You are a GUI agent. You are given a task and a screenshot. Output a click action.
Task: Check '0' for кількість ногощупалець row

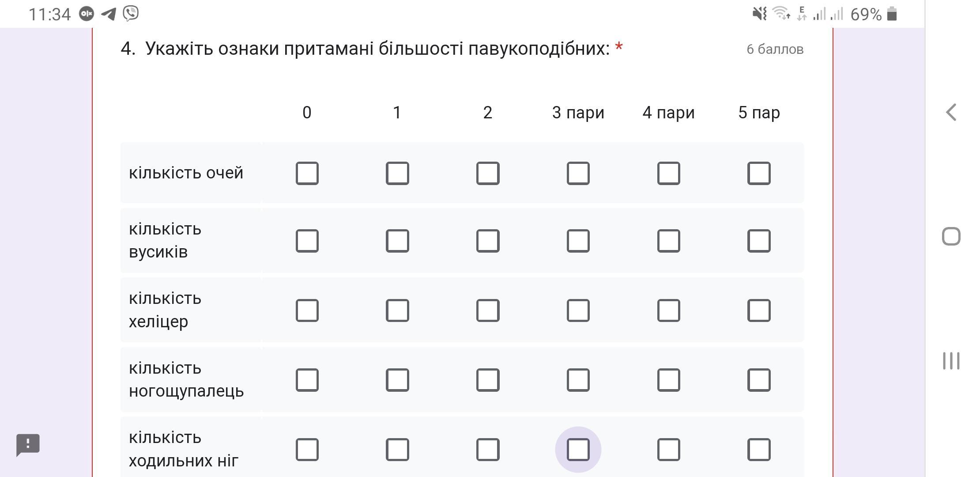[x=307, y=380]
